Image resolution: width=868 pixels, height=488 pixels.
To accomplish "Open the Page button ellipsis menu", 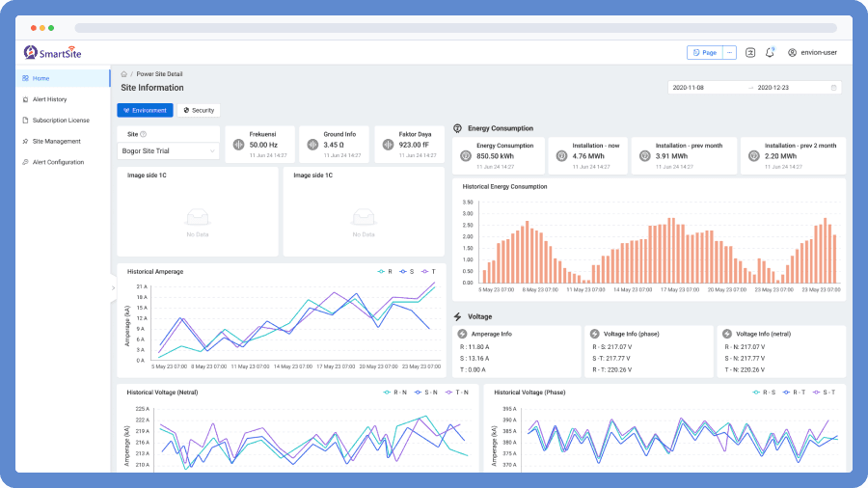I will click(x=730, y=53).
